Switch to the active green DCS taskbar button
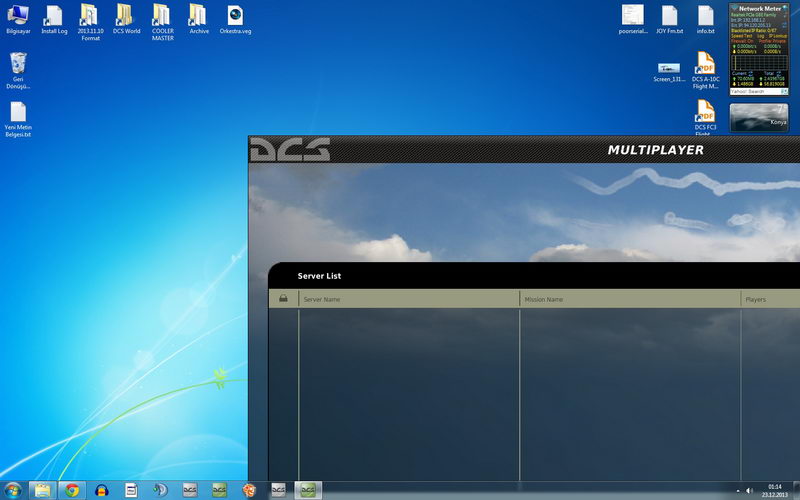 pos(308,490)
